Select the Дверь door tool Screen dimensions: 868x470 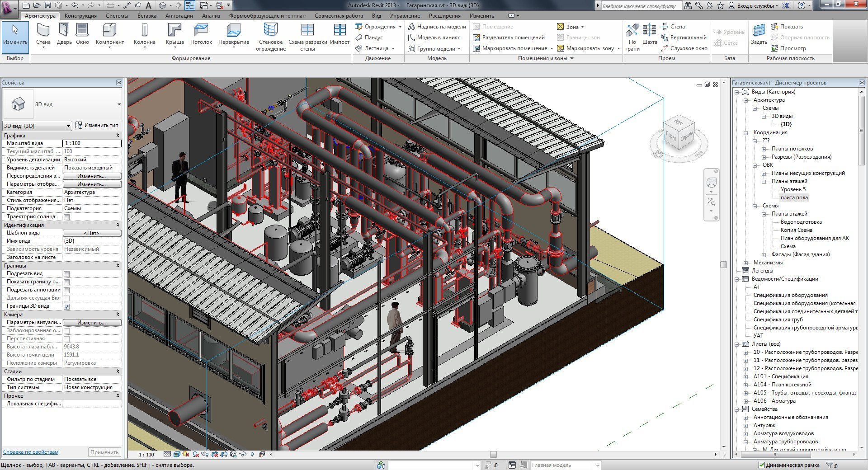tap(64, 34)
